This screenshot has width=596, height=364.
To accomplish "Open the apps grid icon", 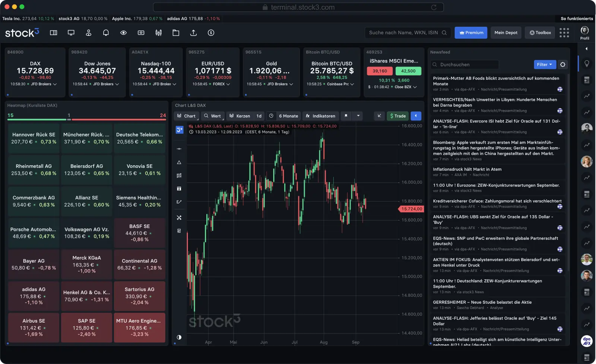I will click(564, 33).
